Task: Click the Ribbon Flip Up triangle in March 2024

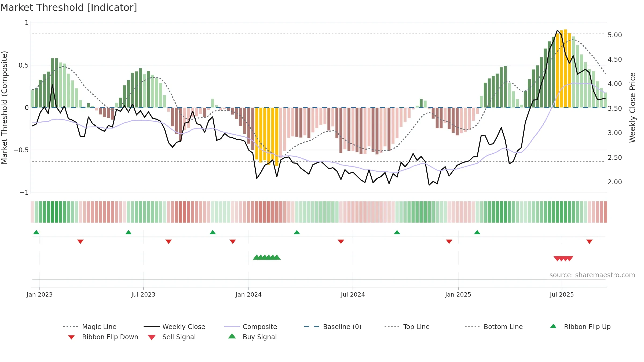Action: coord(297,232)
